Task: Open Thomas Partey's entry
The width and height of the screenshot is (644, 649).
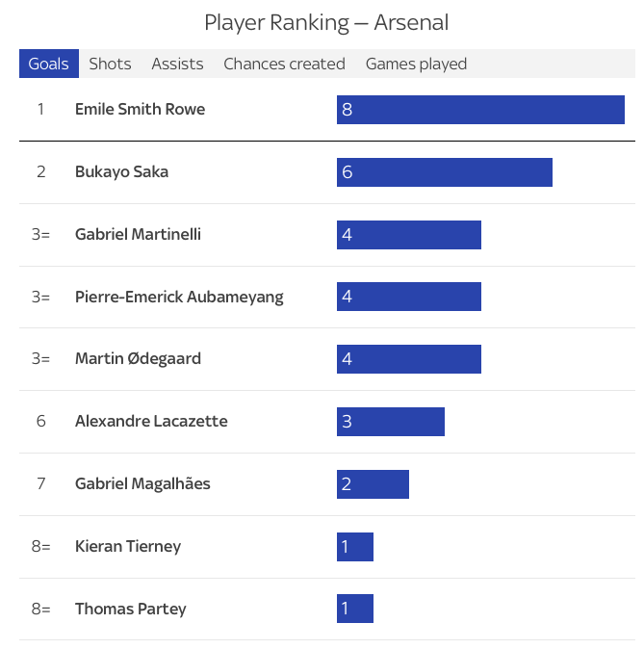Action: coord(131,610)
